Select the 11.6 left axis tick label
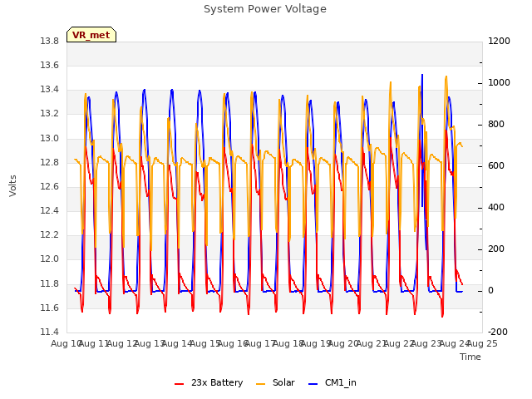 pyautogui.click(x=50, y=308)
